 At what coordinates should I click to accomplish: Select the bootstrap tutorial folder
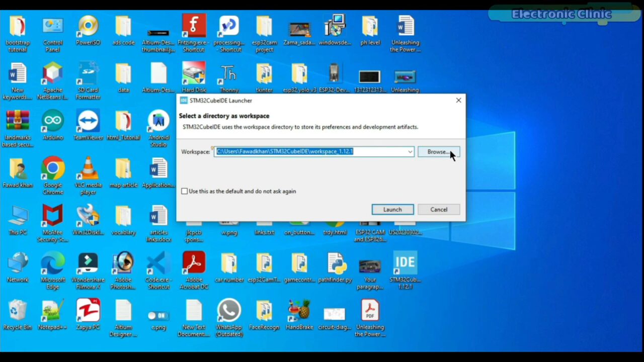18,33
